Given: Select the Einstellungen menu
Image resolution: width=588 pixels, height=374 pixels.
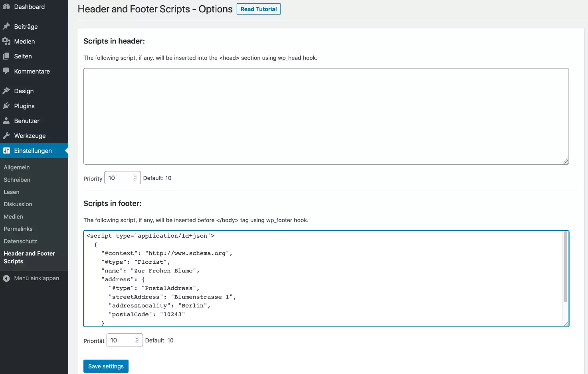Looking at the screenshot, I should tap(34, 151).
